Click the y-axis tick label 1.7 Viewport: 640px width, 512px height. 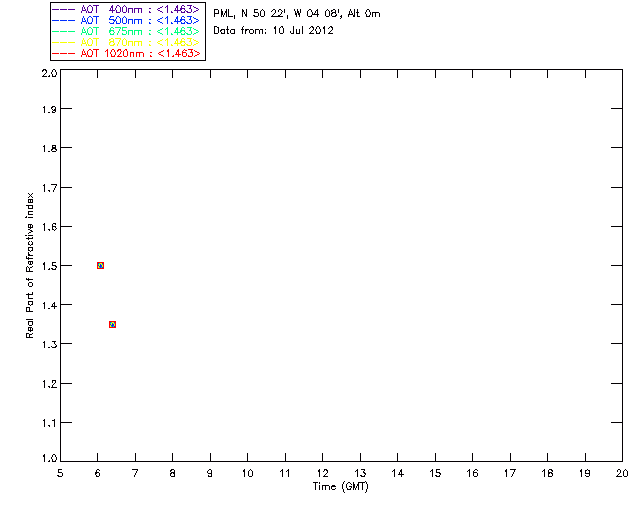coord(49,187)
